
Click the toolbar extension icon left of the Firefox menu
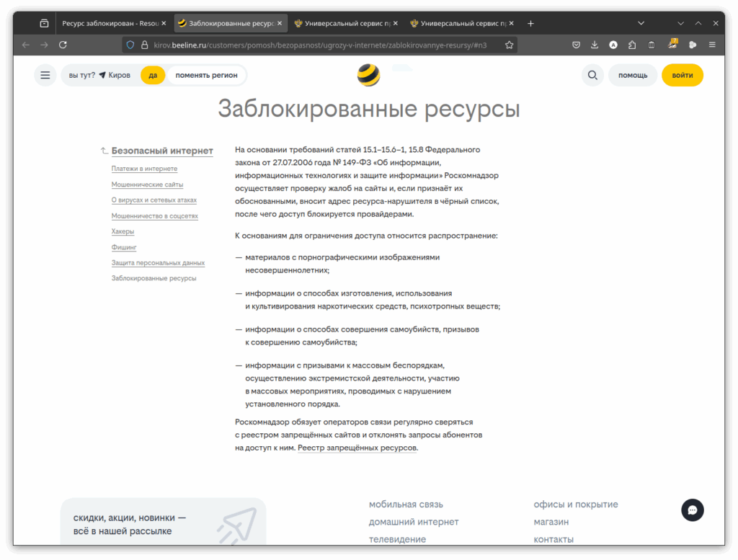[x=693, y=45]
